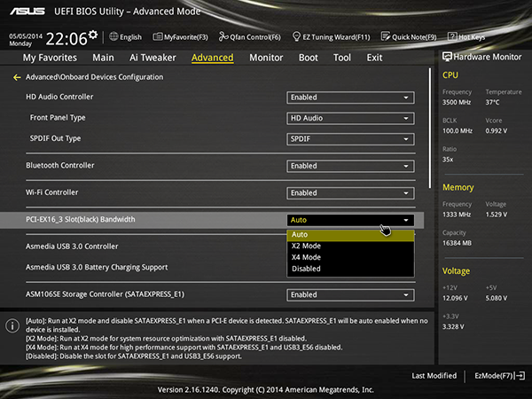Click the date 05/05/2014 Monday
Image resolution: width=532 pixels, height=399 pixels.
coord(26,40)
